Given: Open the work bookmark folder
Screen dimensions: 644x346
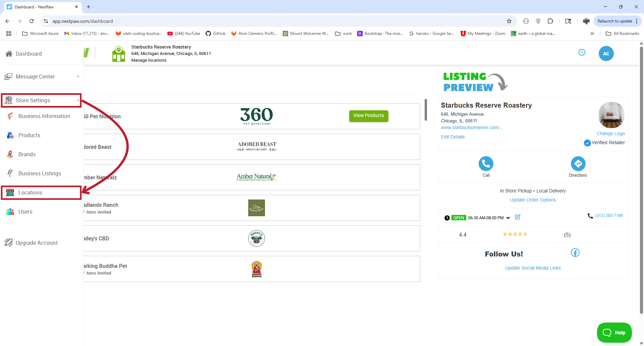Looking at the screenshot, I should tap(343, 34).
